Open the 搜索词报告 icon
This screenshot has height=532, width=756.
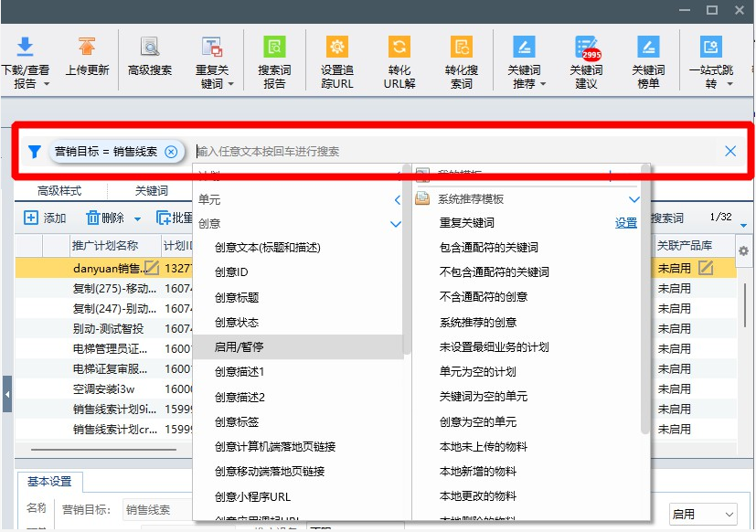click(274, 47)
